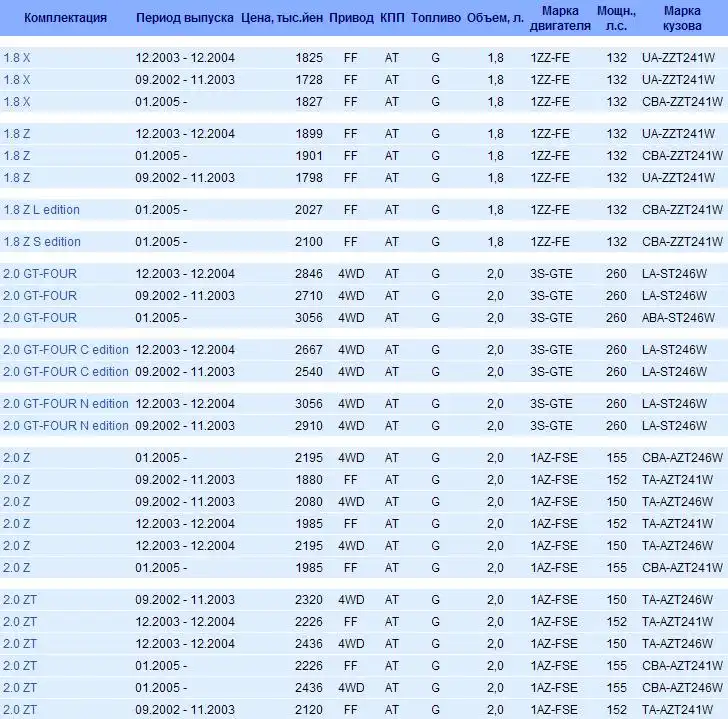Click 2.0 GT-FOUR C edition priced 2667
728x719 pixels.
pyautogui.click(x=66, y=350)
